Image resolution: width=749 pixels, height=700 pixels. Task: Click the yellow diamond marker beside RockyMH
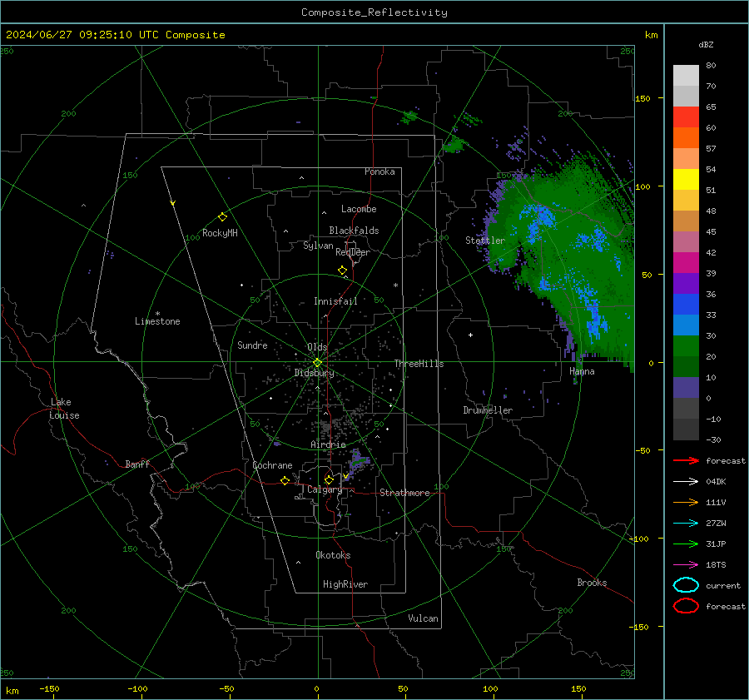[222, 217]
